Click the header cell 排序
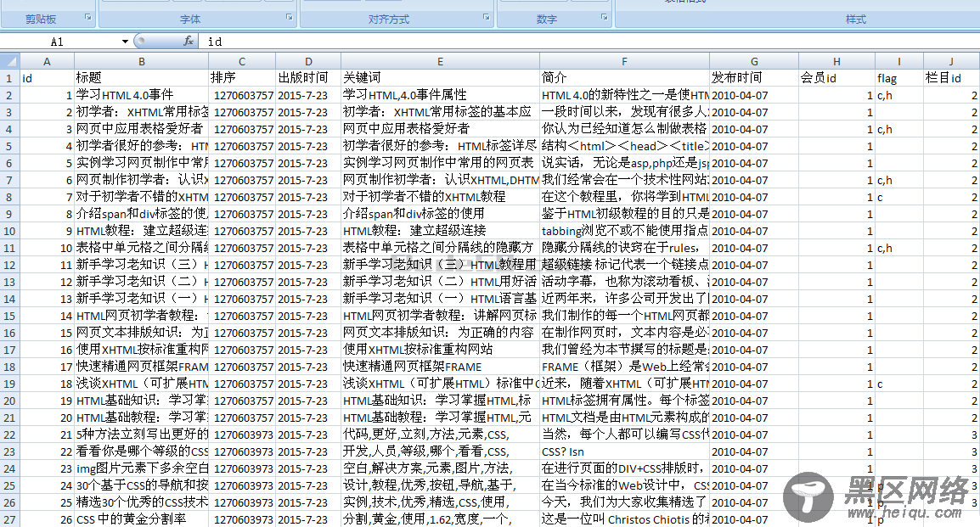The image size is (980, 527). point(242,78)
